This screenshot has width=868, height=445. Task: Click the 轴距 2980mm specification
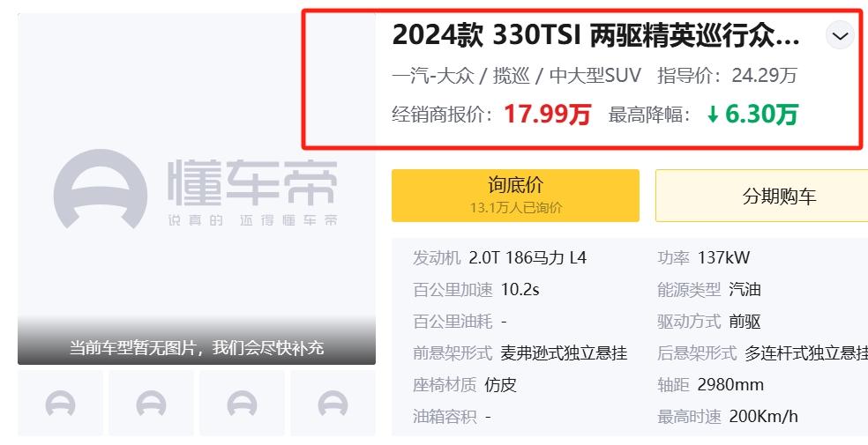pos(710,385)
